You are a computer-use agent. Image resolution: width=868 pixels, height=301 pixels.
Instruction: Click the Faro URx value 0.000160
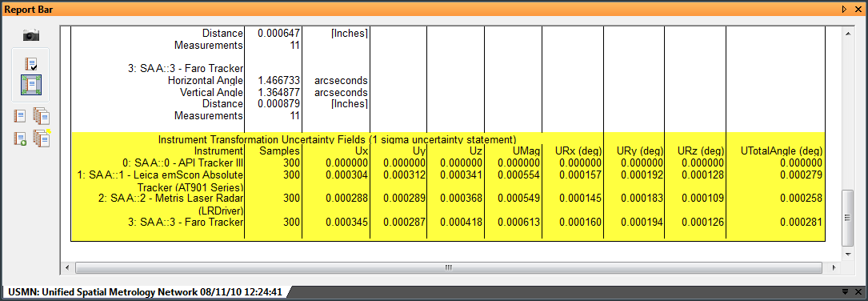581,223
